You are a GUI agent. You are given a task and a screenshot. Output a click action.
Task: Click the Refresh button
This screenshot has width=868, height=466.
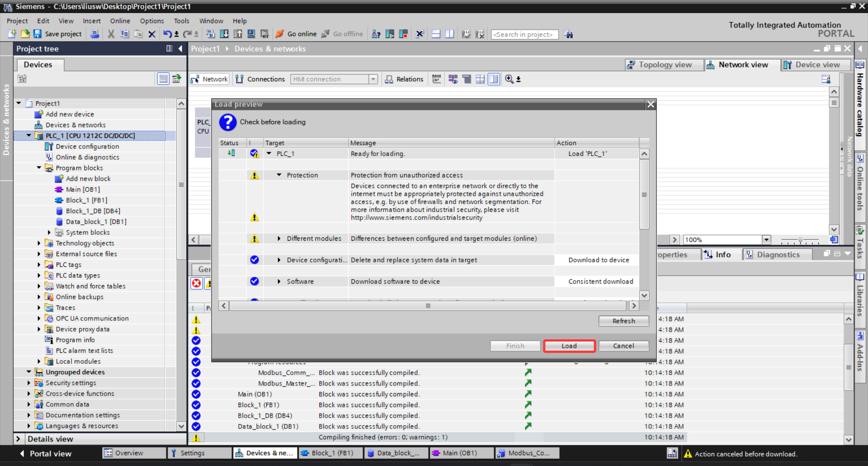[x=623, y=321]
